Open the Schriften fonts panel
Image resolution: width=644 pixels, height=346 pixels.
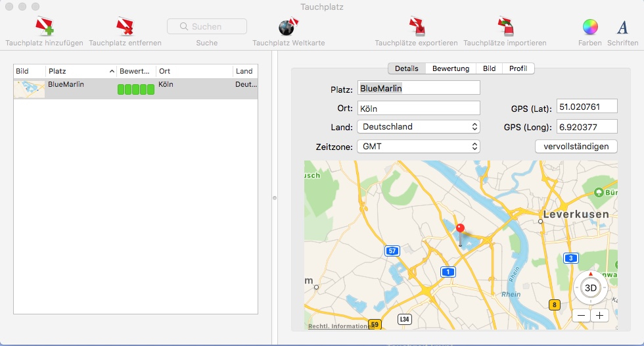(622, 27)
